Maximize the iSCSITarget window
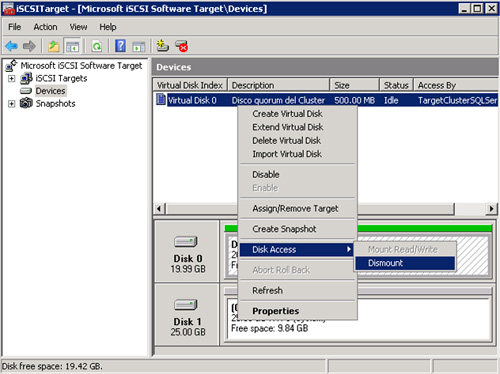The height and width of the screenshot is (374, 500). coord(477,8)
